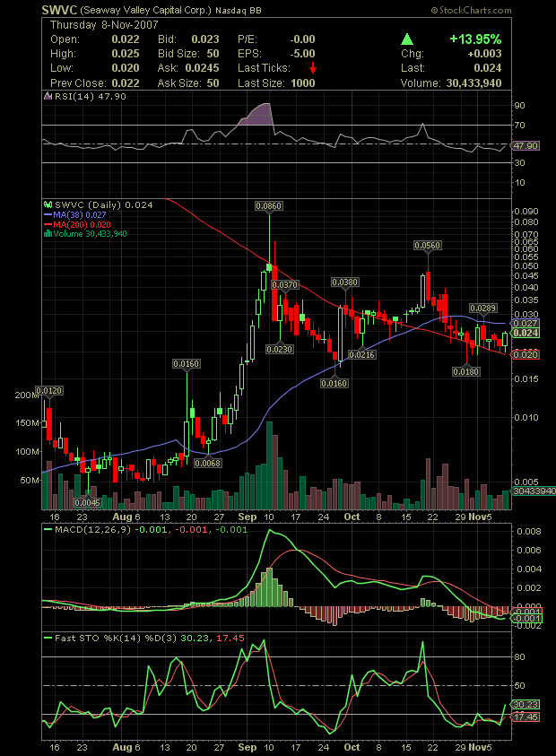Click the 0.0289 price label
The width and height of the screenshot is (556, 756).
(x=483, y=308)
